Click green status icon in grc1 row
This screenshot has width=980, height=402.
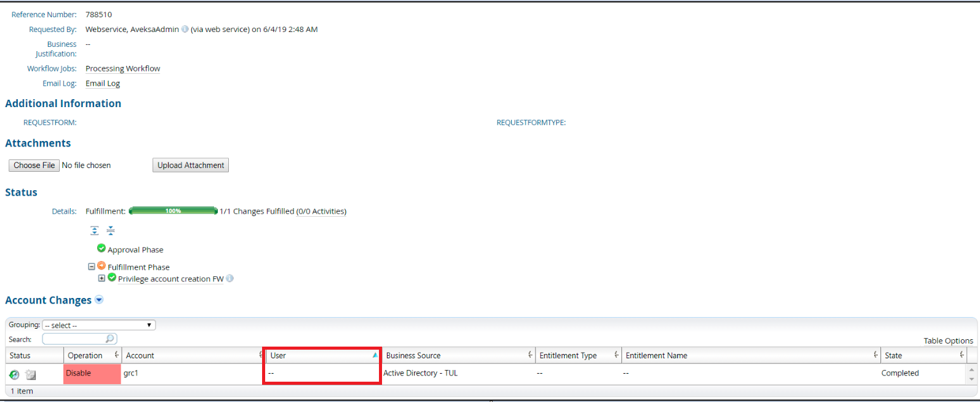tap(14, 374)
